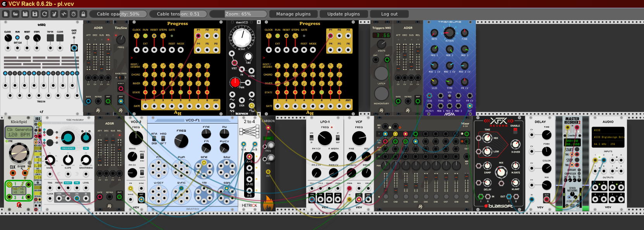Click the stopwatch power meter icon
Image resolution: width=644 pixels, height=230 pixels.
point(74,14)
